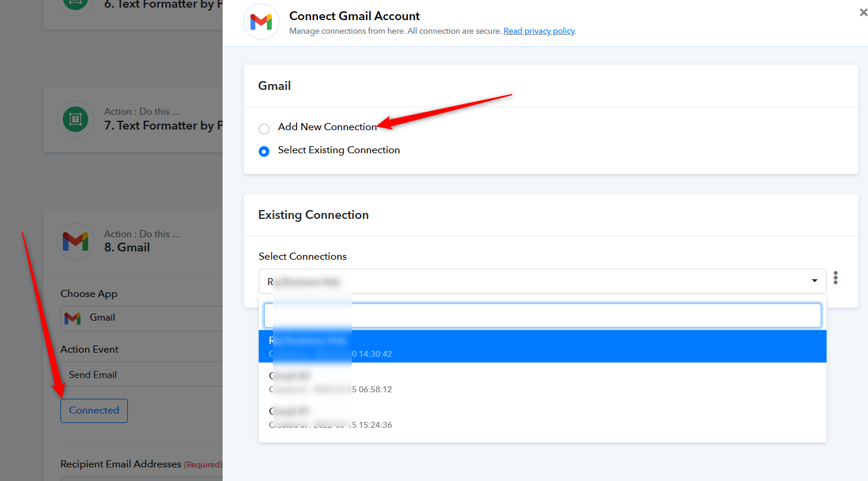Viewport: 868px width, 481px height.
Task: Click the Connected button
Action: [x=94, y=411]
